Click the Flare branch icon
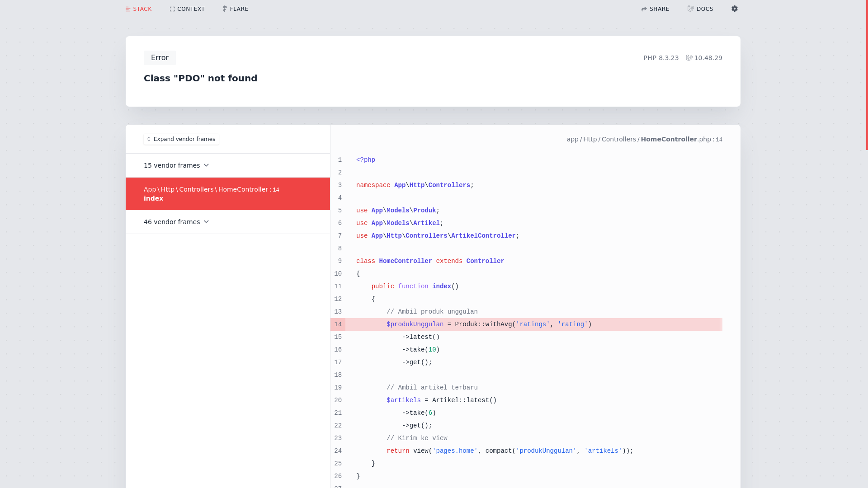The height and width of the screenshot is (488, 868). point(225,9)
